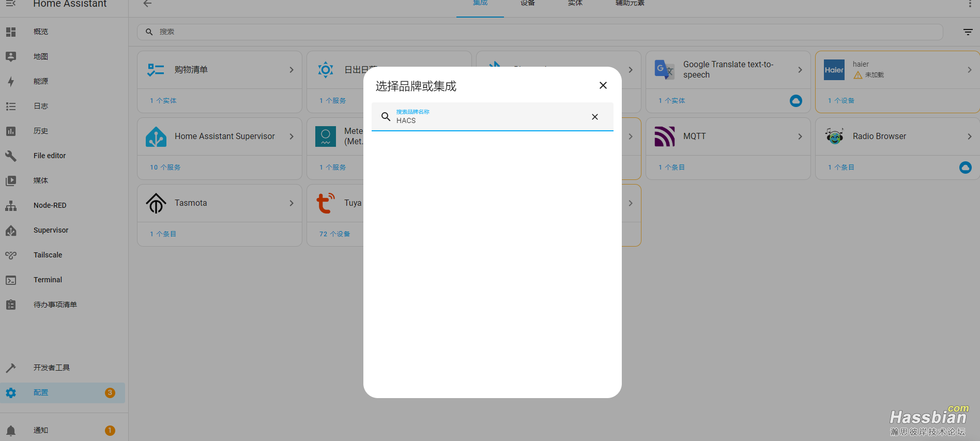Click the Google Translate cloud icon
This screenshot has height=441, width=980.
[x=796, y=101]
